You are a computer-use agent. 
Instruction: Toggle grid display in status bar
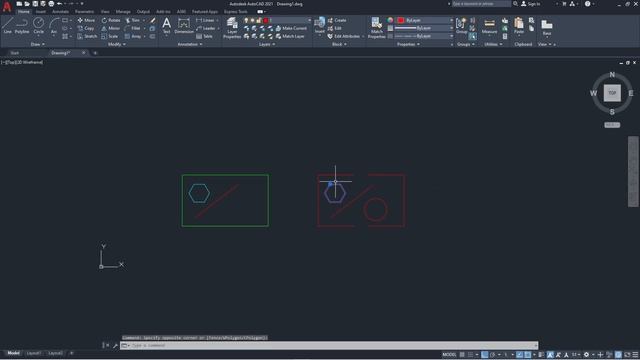[x=462, y=355]
